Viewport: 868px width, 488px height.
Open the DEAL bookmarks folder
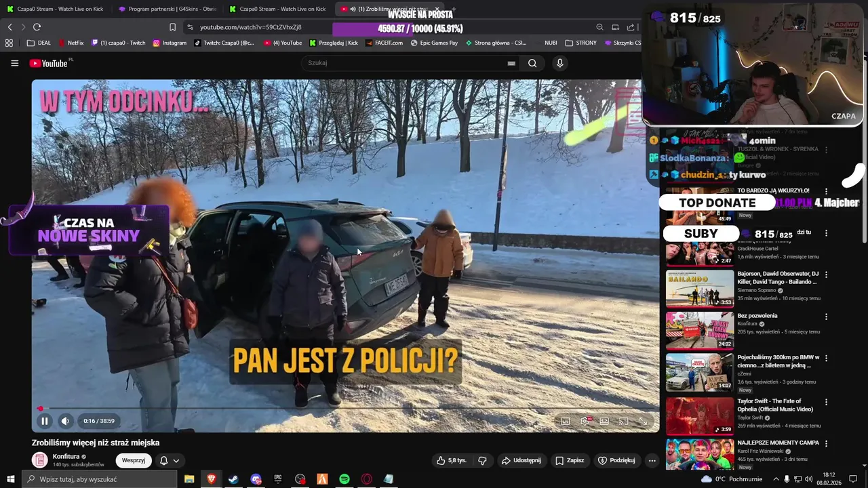(x=39, y=43)
